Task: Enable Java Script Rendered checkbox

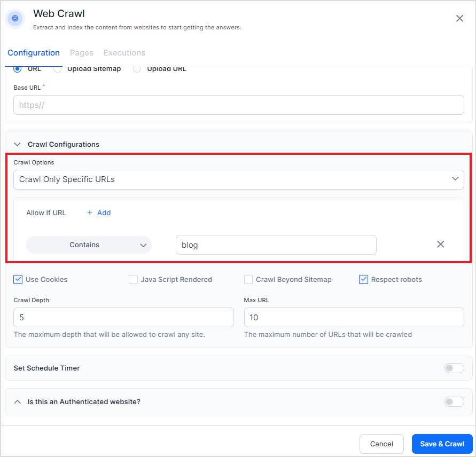Action: [133, 279]
